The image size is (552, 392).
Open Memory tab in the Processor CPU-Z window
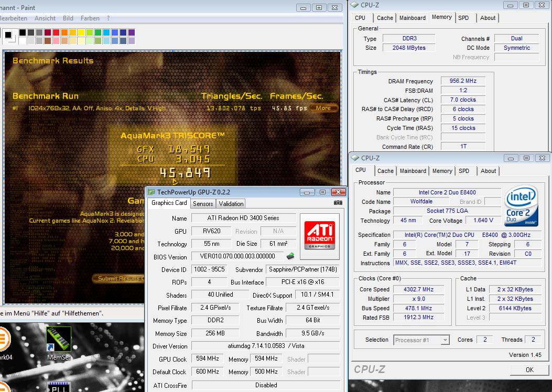(x=442, y=171)
